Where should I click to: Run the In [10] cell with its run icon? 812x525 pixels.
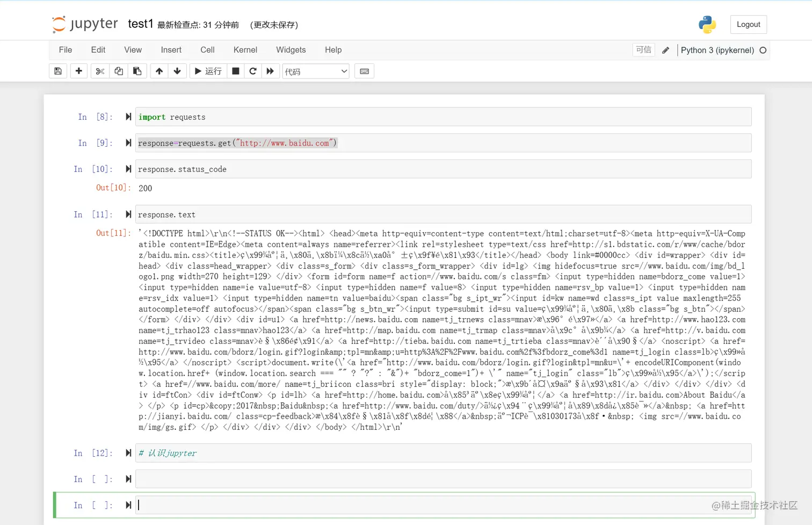128,169
